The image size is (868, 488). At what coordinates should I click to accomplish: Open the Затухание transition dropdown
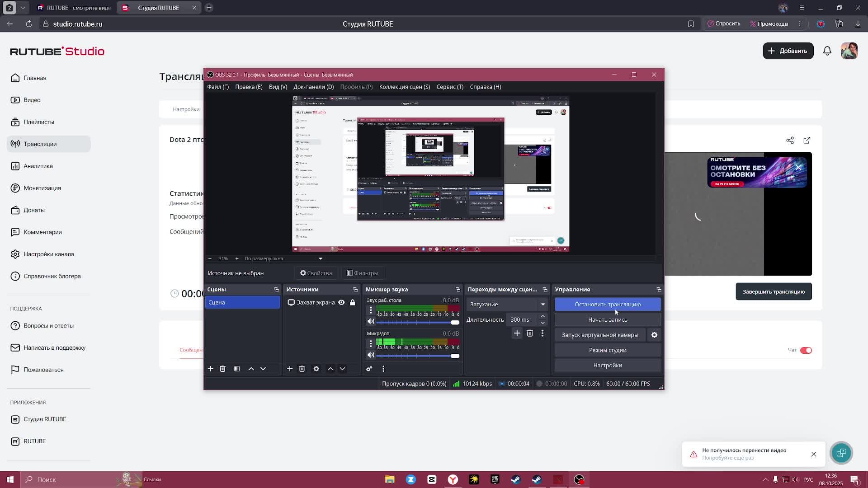[507, 304]
